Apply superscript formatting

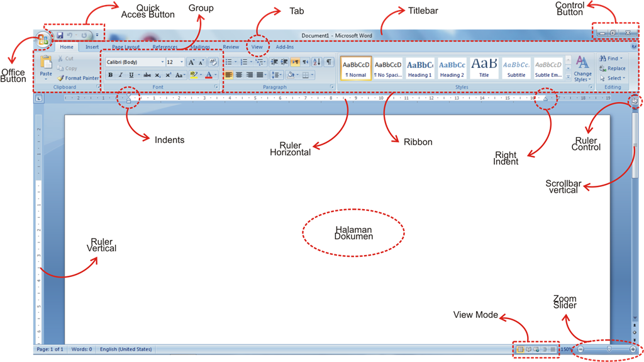click(168, 75)
